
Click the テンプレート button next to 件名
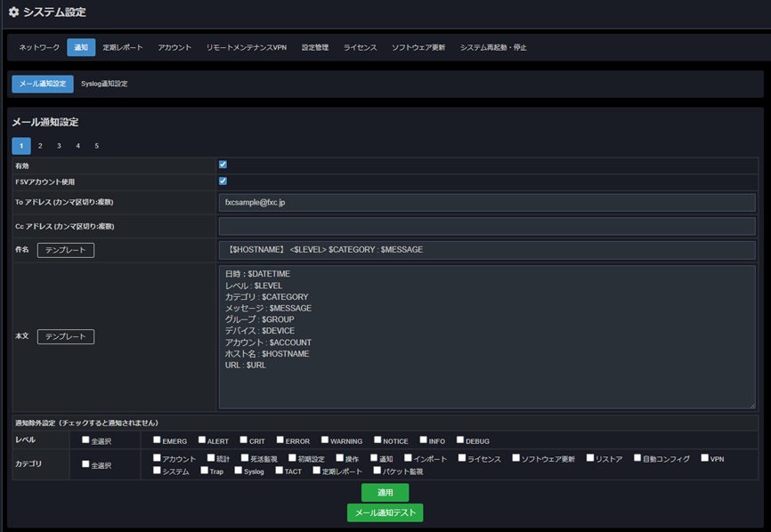point(66,250)
